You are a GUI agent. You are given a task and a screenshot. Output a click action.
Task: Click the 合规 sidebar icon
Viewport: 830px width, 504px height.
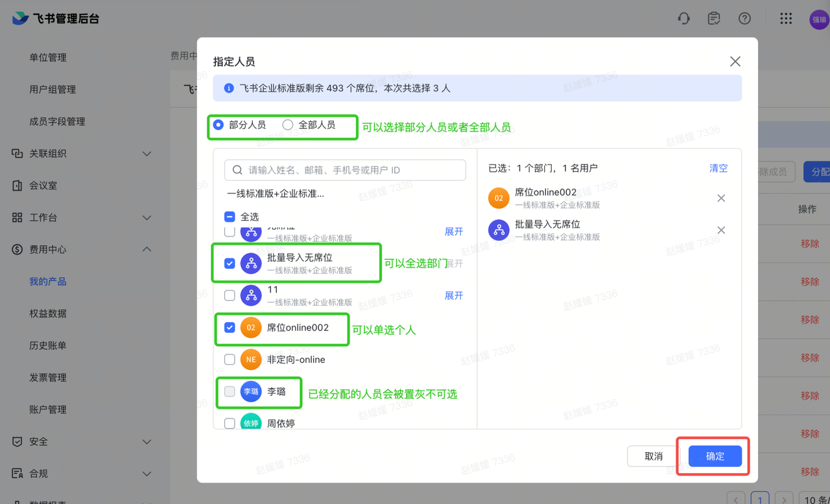(x=18, y=474)
